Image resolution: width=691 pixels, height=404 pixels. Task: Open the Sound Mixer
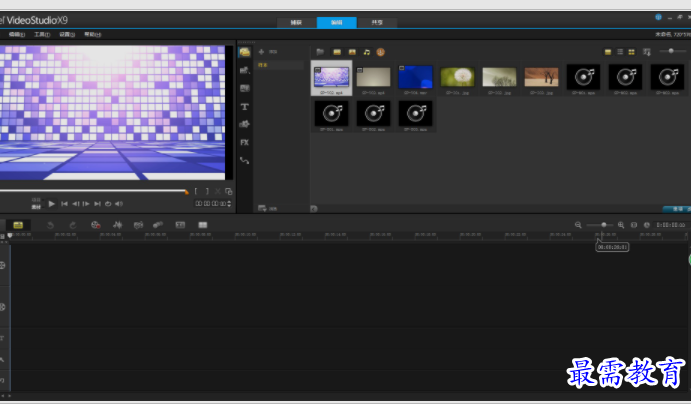coord(117,225)
